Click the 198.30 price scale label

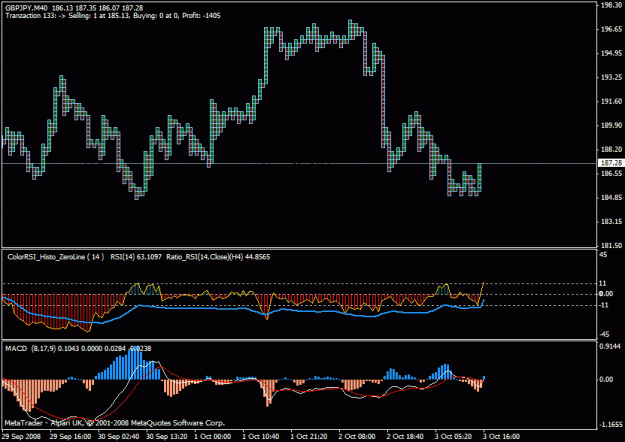click(611, 5)
